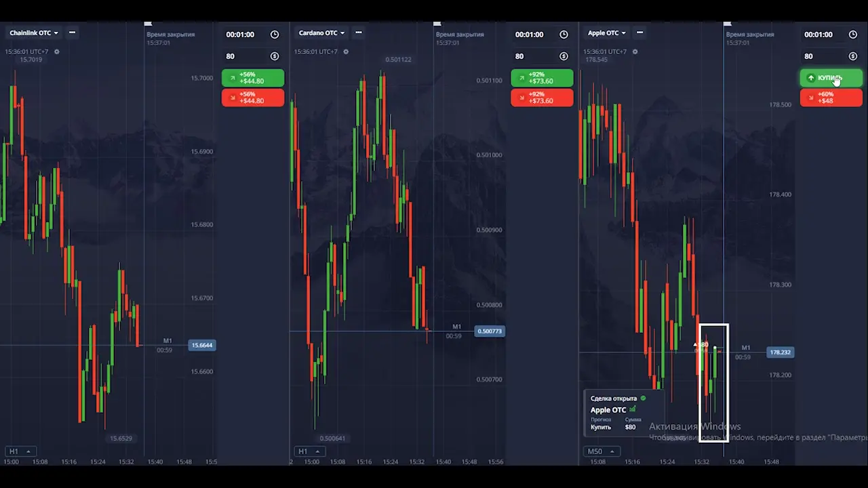Open the Chainlink OTC asset dropdown
This screenshot has width=868, height=488.
[x=34, y=33]
